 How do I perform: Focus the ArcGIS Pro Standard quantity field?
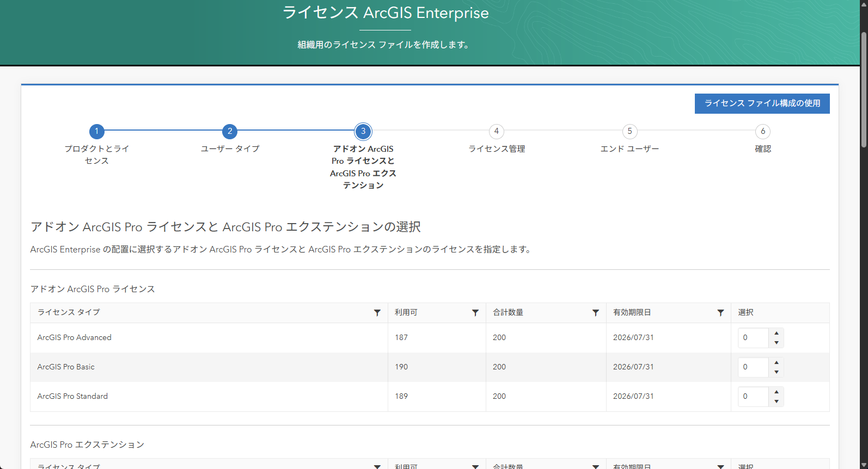753,397
